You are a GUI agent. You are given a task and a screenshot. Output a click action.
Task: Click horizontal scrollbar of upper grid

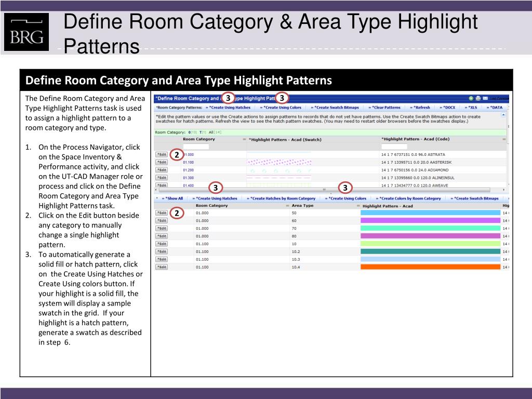pyautogui.click(x=324, y=190)
